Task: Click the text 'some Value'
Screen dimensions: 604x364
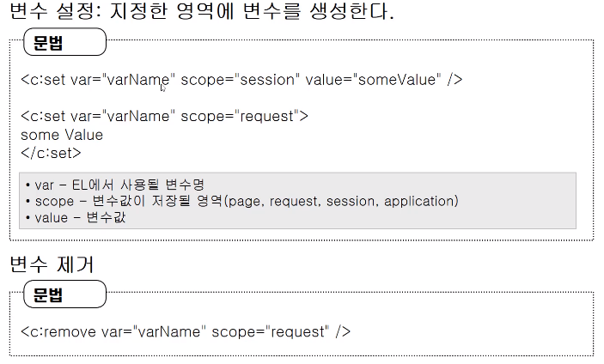Action: [x=62, y=135]
